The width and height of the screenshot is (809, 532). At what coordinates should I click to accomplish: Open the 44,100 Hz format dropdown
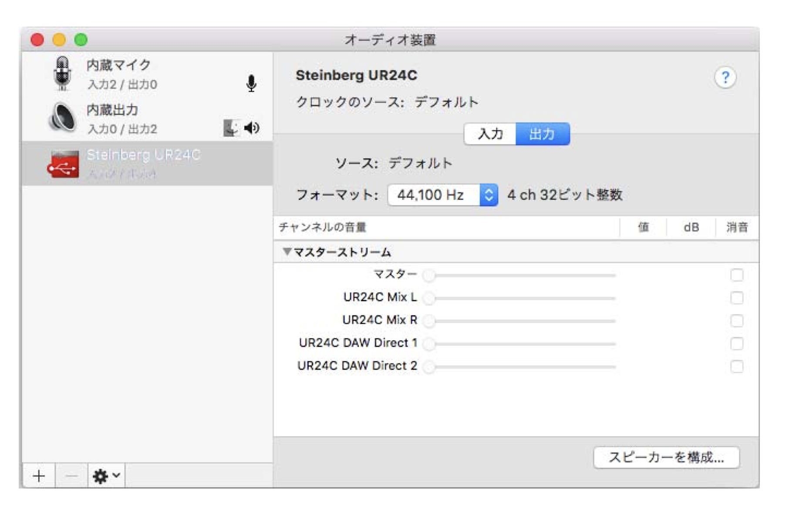coord(442,195)
